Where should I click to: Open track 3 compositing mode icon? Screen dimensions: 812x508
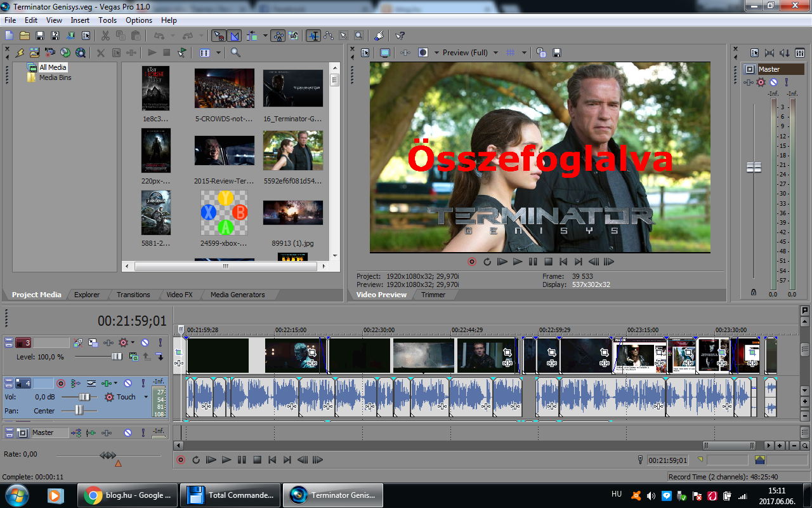[x=133, y=358]
